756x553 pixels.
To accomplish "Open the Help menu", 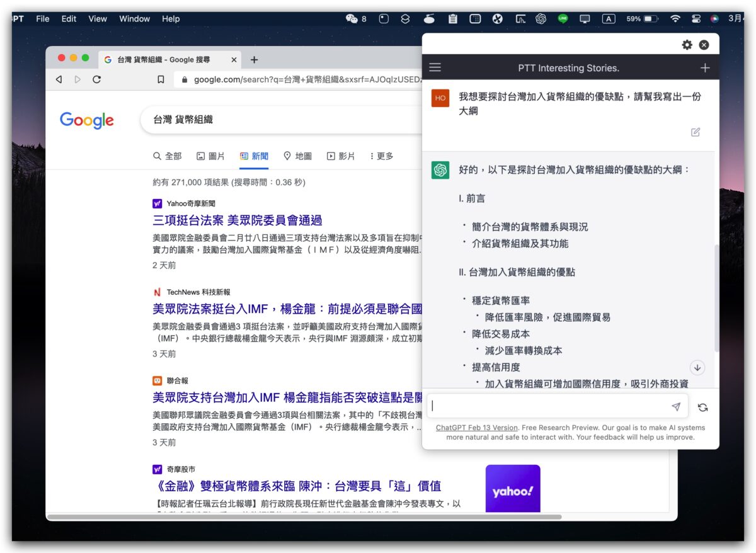I will 171,19.
